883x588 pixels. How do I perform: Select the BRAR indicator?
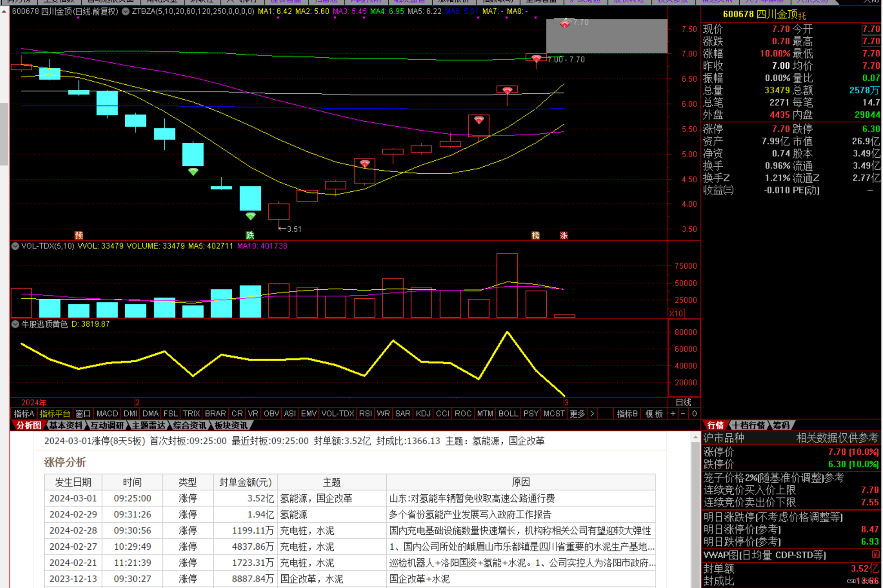(x=215, y=413)
